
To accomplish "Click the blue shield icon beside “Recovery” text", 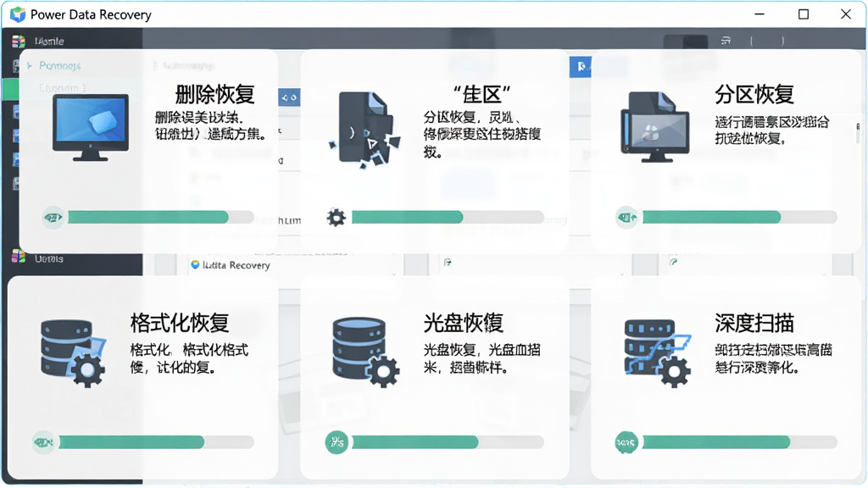I will (x=195, y=265).
